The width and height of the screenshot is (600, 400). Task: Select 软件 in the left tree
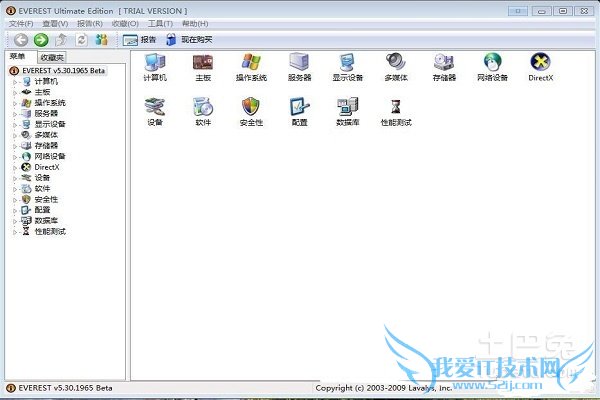click(42, 189)
